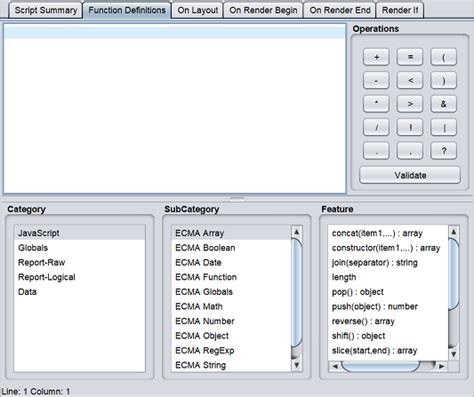Insert the multiply asterisk operator

[x=376, y=104]
